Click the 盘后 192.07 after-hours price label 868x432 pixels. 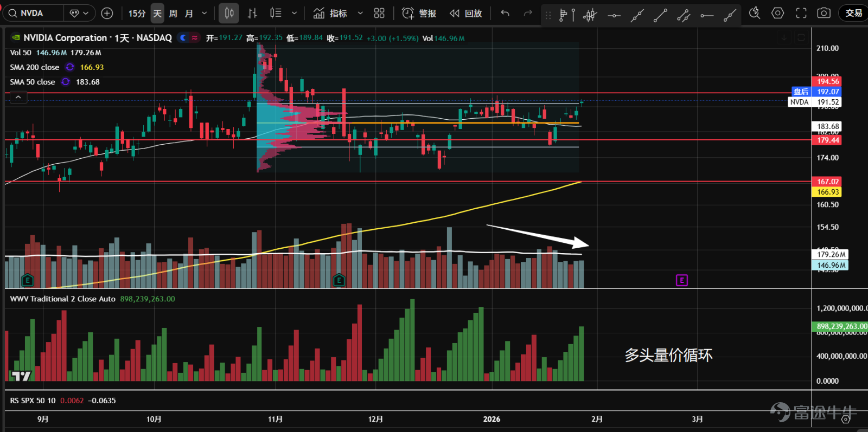point(816,92)
